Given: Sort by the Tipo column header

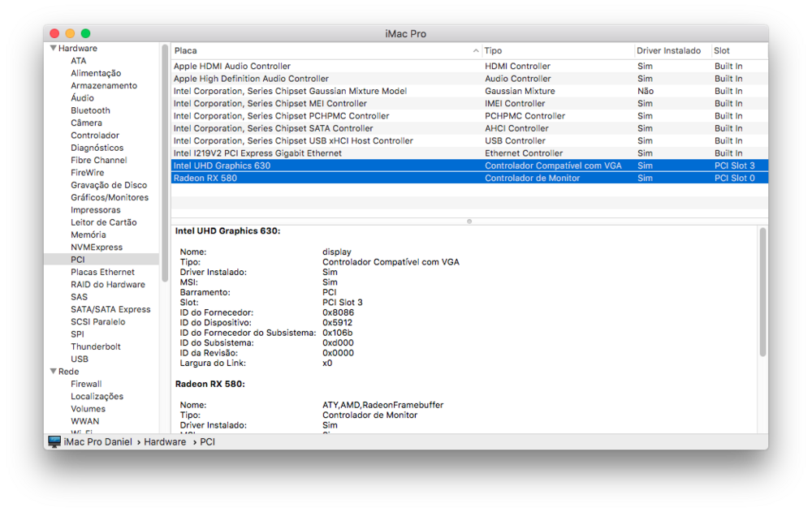Looking at the screenshot, I should point(557,50).
